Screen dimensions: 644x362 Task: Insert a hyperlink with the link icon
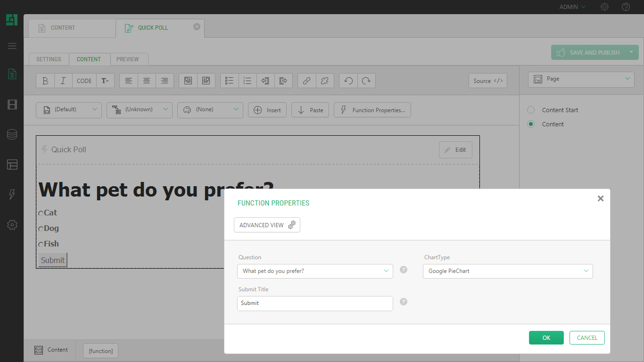click(306, 81)
